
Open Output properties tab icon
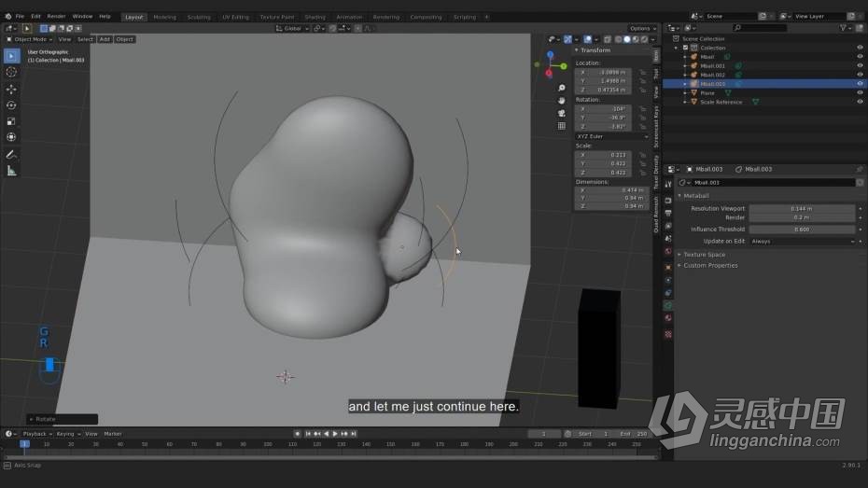pyautogui.click(x=668, y=213)
